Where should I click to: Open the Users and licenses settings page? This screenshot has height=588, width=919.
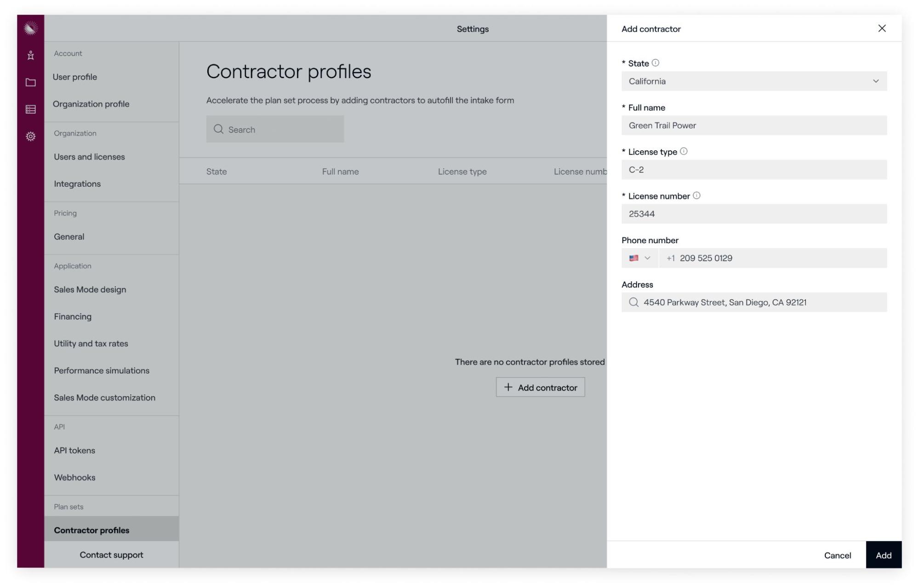tap(89, 157)
